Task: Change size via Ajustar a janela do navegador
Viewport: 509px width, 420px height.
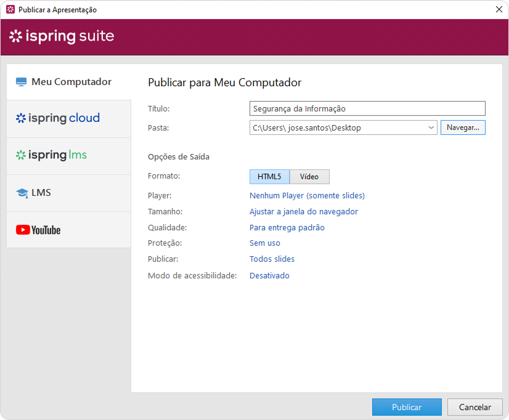Action: pyautogui.click(x=303, y=212)
